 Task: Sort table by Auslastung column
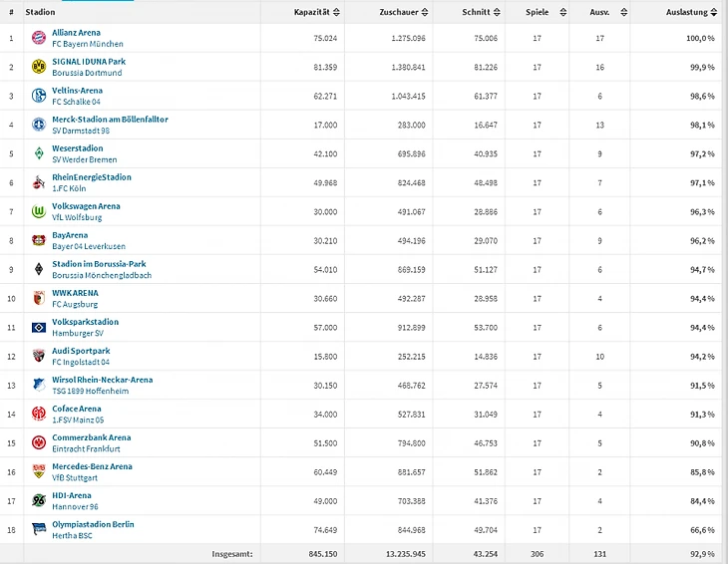pos(691,12)
